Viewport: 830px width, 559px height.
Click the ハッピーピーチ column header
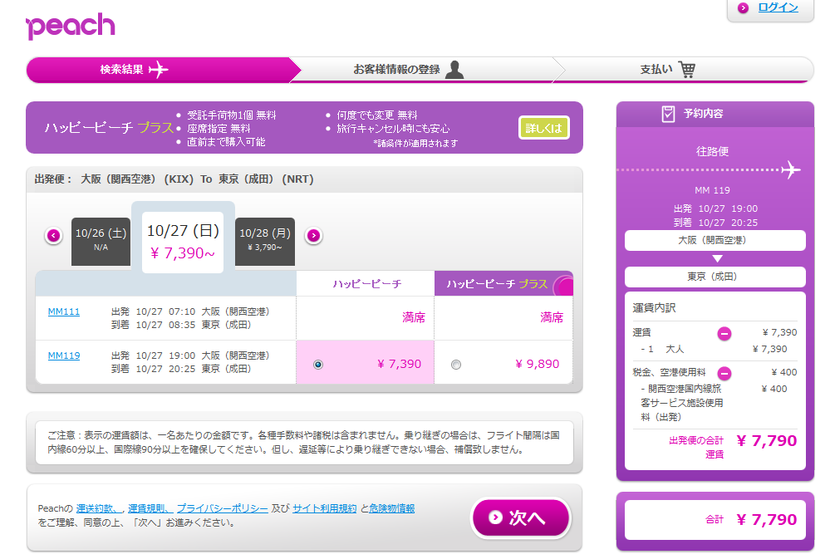[366, 284]
